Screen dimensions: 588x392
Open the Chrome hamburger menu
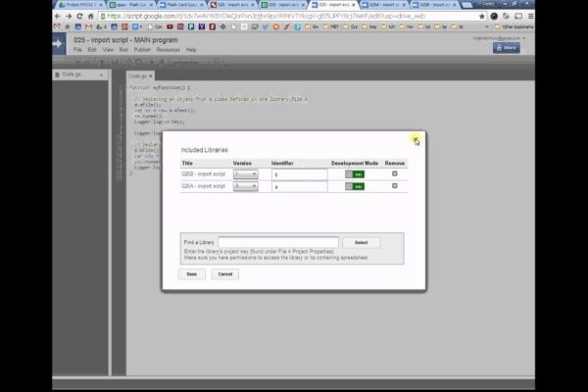[530, 16]
